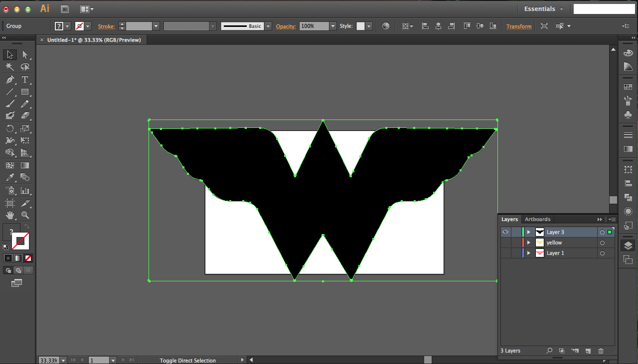The width and height of the screenshot is (638, 364).
Task: Select the Pencil tool
Action: coord(25,104)
